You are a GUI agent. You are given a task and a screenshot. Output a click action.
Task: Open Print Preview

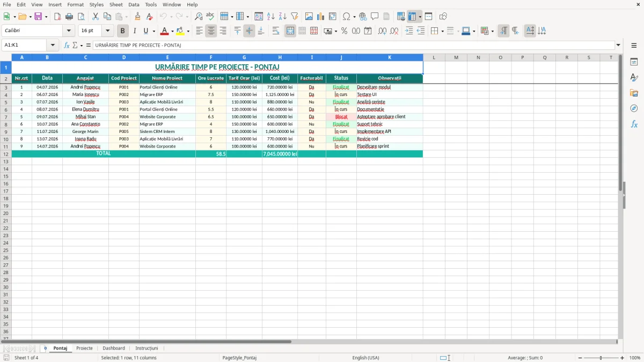click(x=81, y=17)
